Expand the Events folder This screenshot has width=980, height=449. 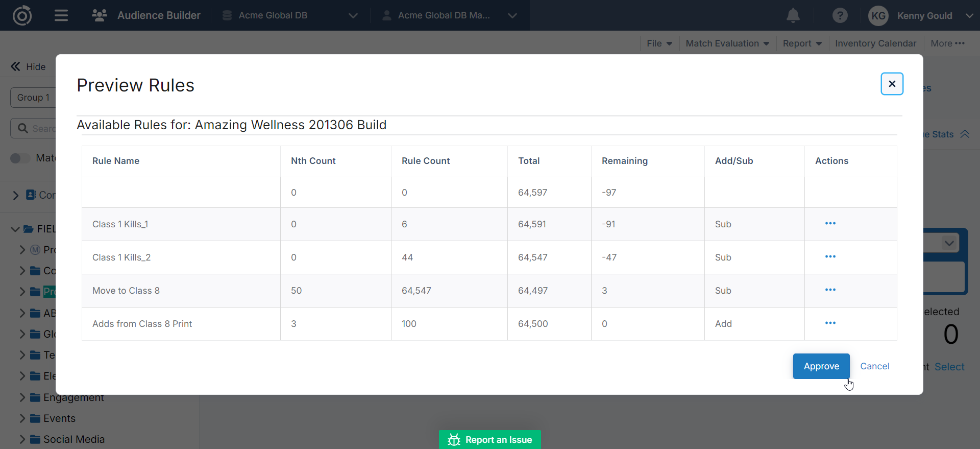click(22, 418)
